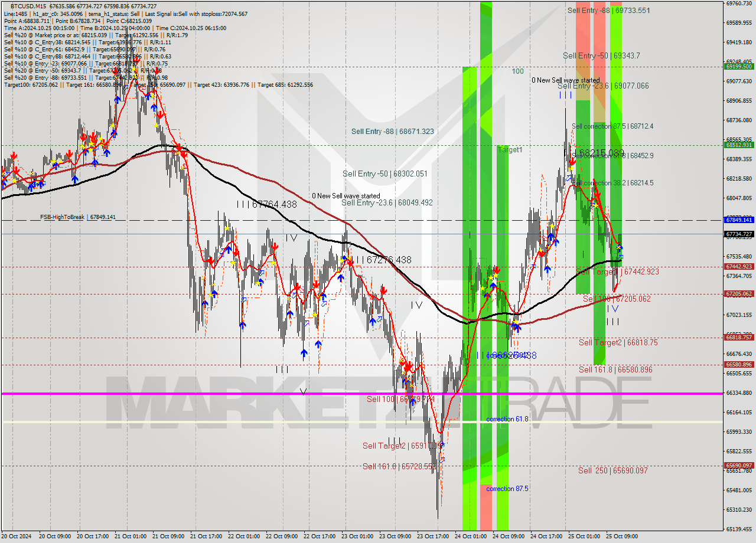This screenshot has width=756, height=543.
Task: Click the 'Time A:2024.10.25 00:15:00' line
Action: (x=115, y=28)
